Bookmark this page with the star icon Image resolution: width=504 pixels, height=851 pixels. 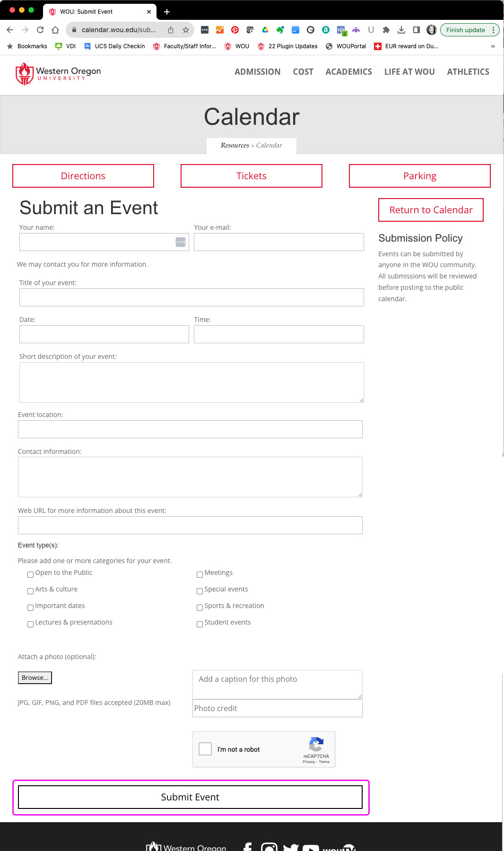[x=186, y=30]
